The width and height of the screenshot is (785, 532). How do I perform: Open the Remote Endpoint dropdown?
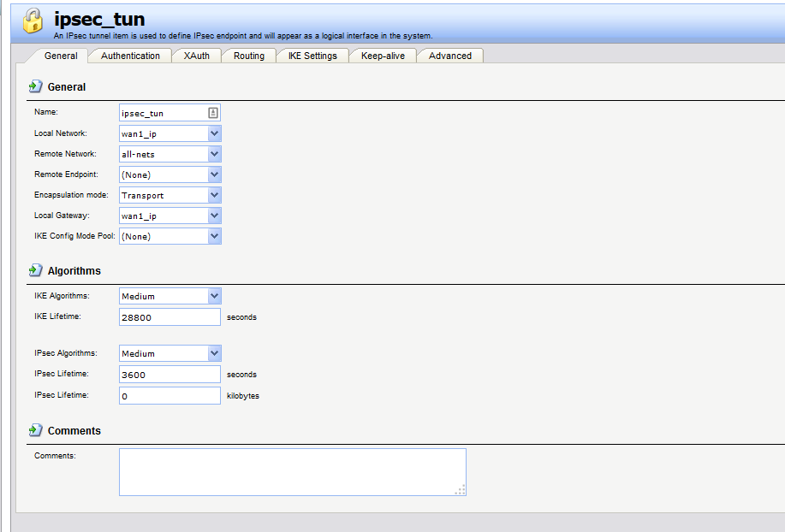click(214, 174)
